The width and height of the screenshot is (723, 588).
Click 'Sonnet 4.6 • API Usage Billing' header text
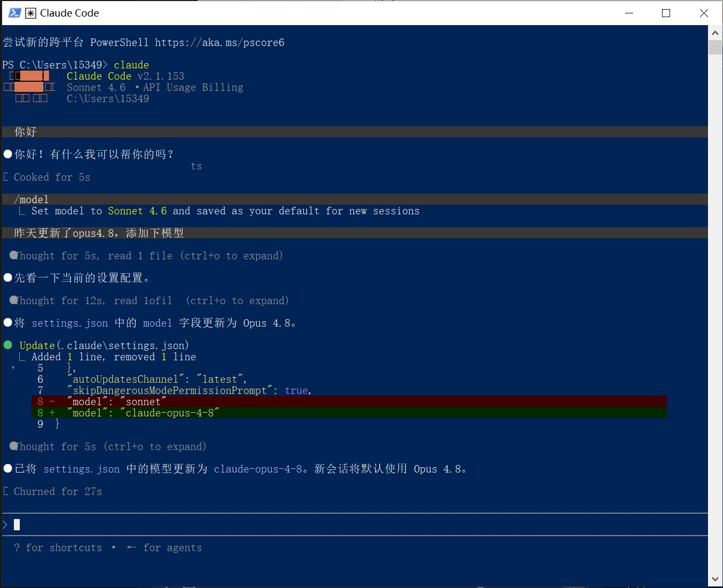(155, 87)
